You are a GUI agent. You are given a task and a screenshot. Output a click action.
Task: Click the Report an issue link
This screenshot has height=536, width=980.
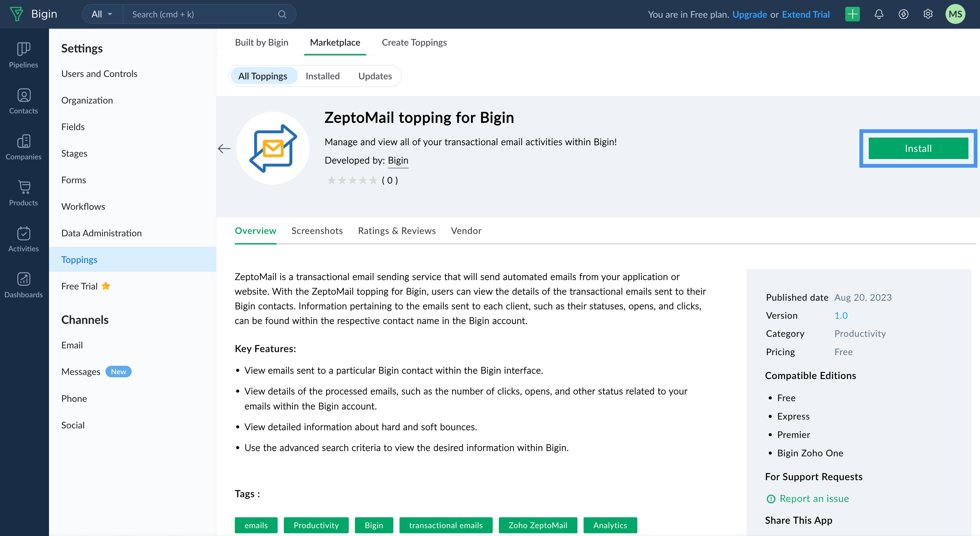(814, 498)
